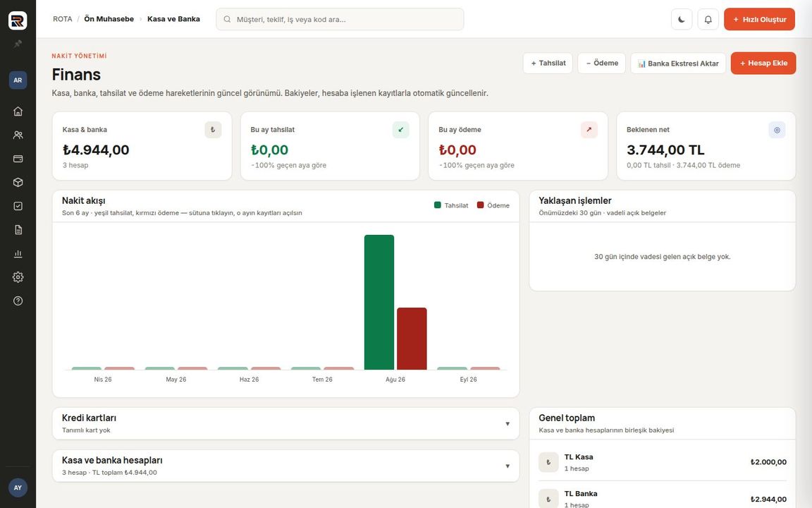812x508 pixels.
Task: Go to ROTA breadcrumb
Action: 63,19
